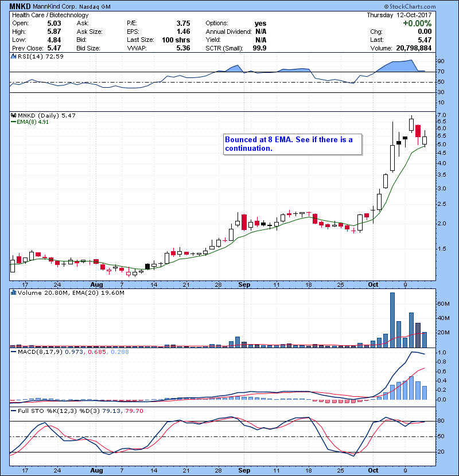The width and height of the screenshot is (459, 476).
Task: Click the Options value yes
Action: pyautogui.click(x=260, y=24)
